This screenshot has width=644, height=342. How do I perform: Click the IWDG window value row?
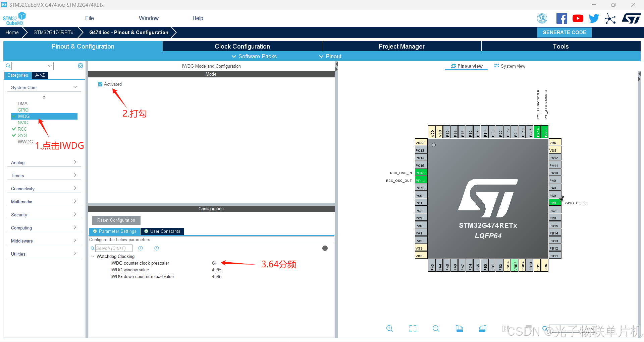pyautogui.click(x=211, y=270)
